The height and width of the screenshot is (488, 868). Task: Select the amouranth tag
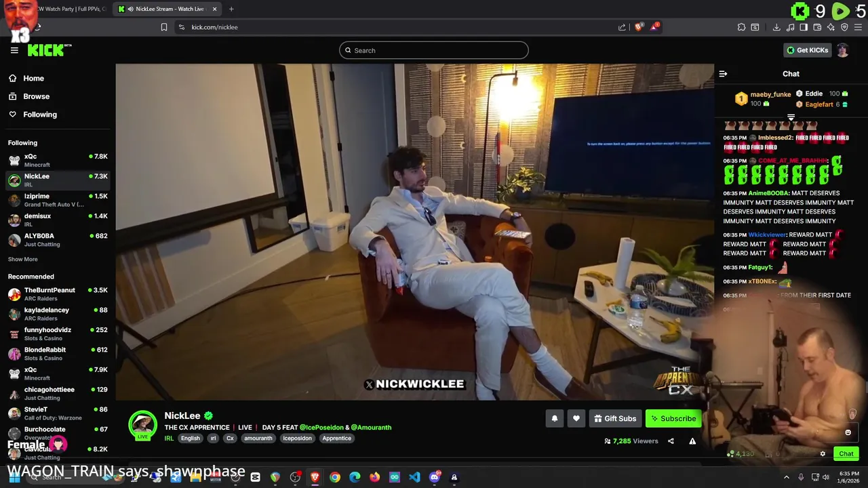(x=258, y=439)
